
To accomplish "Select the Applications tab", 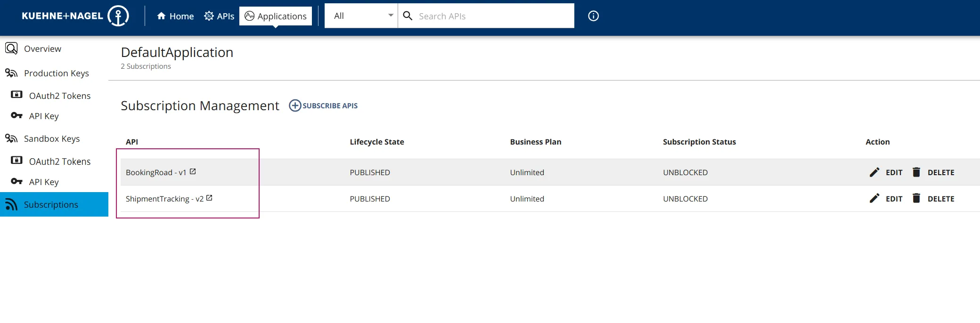I will [276, 16].
